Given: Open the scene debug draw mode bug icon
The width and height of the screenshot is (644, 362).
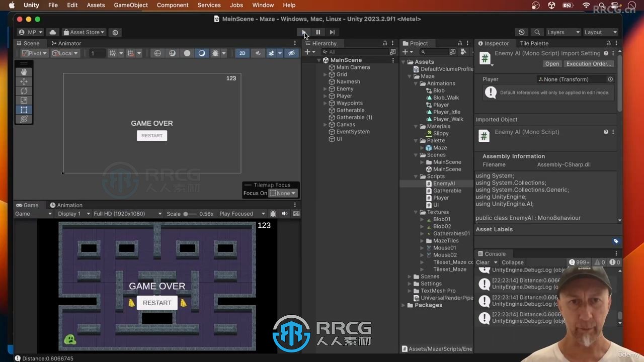Looking at the screenshot, I should coord(215,53).
